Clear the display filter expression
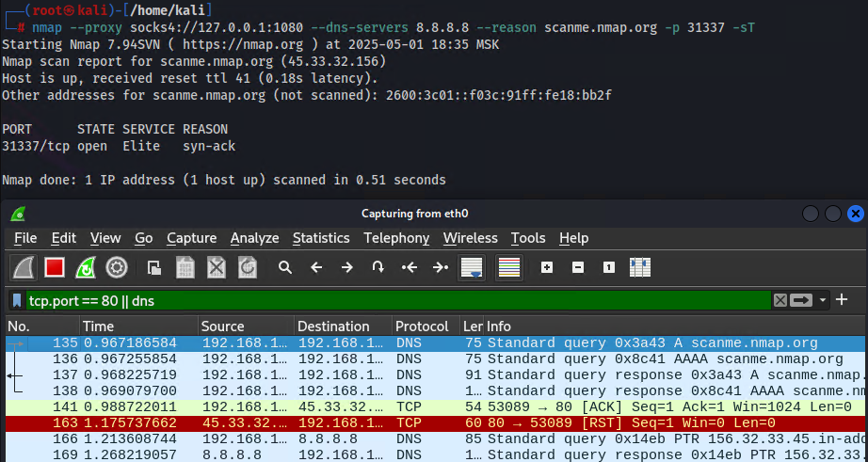Image resolution: width=868 pixels, height=462 pixels. point(780,300)
